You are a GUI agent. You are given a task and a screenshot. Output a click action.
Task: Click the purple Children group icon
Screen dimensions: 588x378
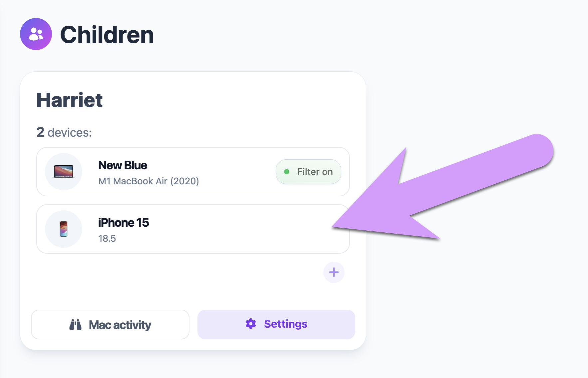click(36, 34)
